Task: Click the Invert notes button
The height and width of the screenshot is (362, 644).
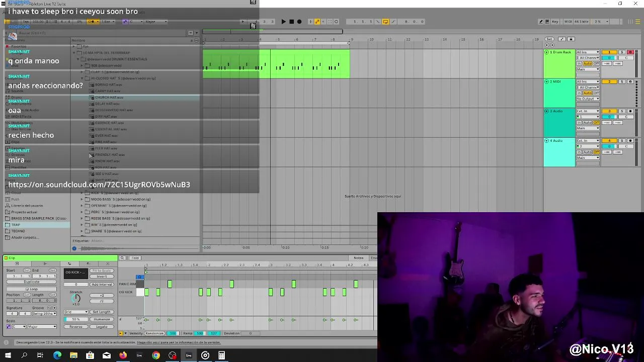Action: click(x=102, y=277)
